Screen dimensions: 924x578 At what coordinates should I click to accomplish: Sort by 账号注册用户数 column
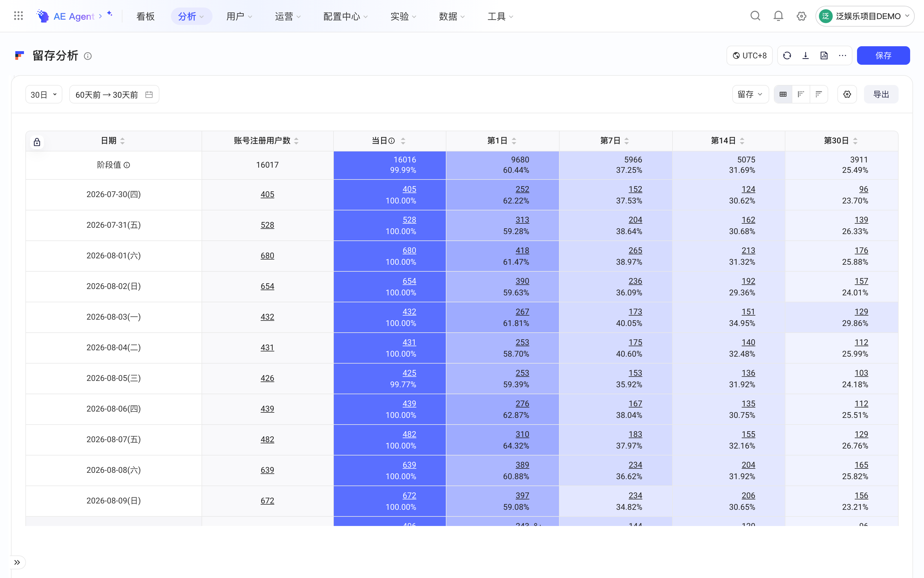(296, 141)
